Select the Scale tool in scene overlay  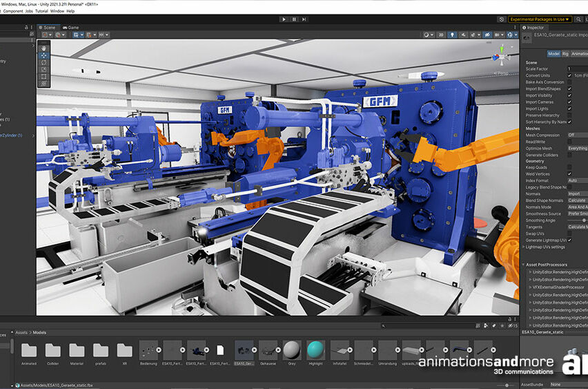pyautogui.click(x=44, y=70)
